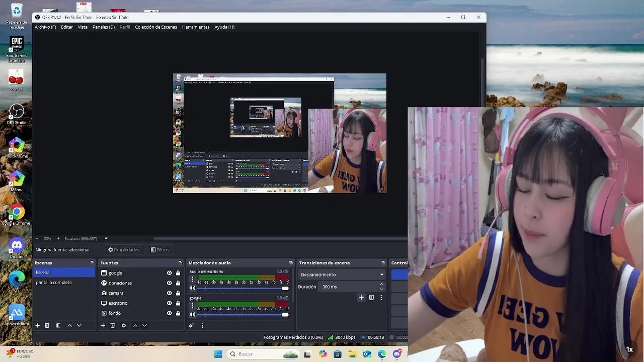The image size is (644, 362).
Task: Move source down arrow in Fuentes panel
Action: (144, 325)
